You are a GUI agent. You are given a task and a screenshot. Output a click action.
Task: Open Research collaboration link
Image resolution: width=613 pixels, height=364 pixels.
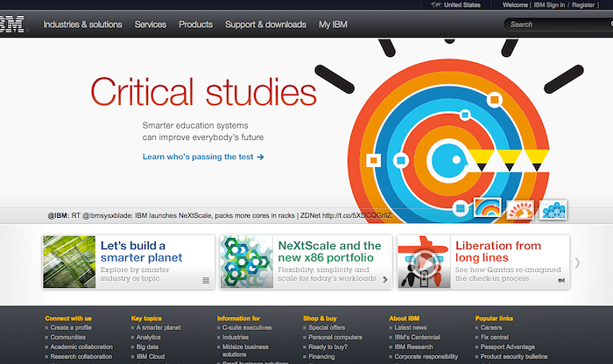click(81, 357)
